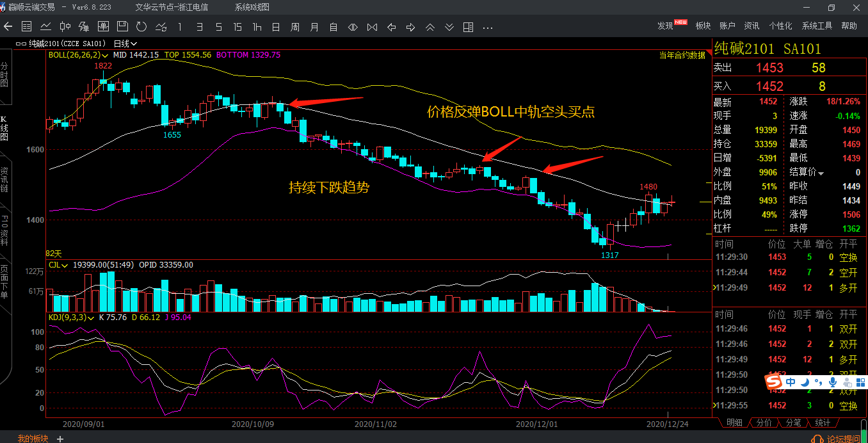Select the 15-minute period button
This screenshot has width=868, height=443.
tap(237, 27)
